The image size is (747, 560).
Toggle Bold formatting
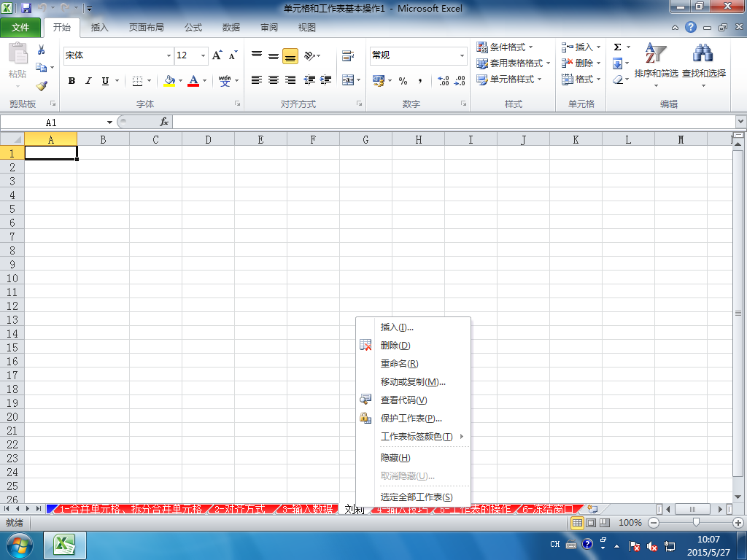(71, 80)
